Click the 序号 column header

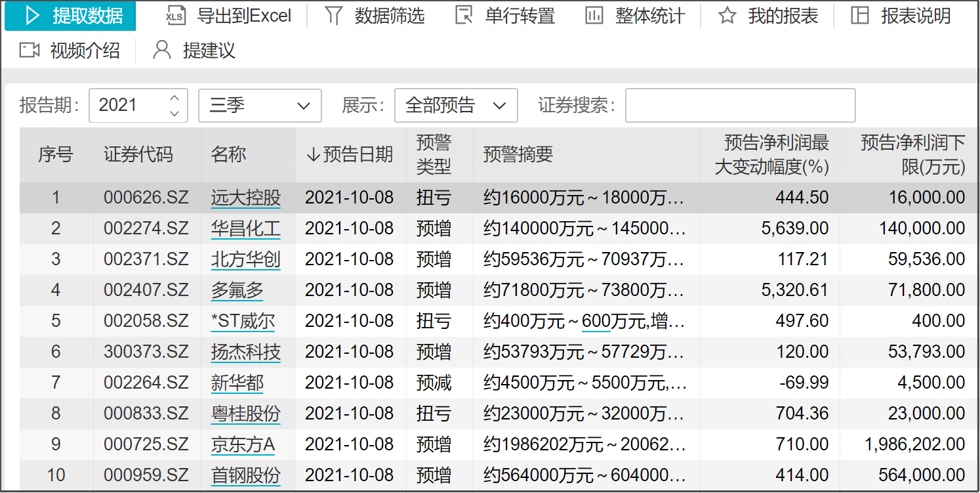point(56,155)
